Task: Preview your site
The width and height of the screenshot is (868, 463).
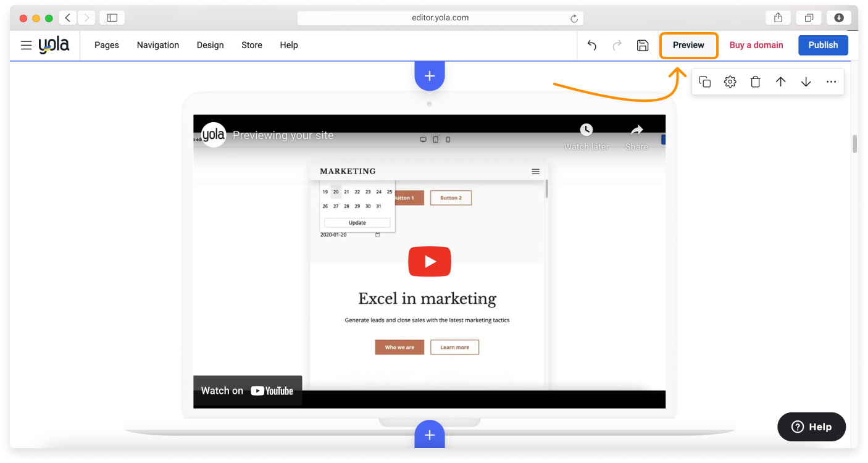Action: pyautogui.click(x=688, y=45)
